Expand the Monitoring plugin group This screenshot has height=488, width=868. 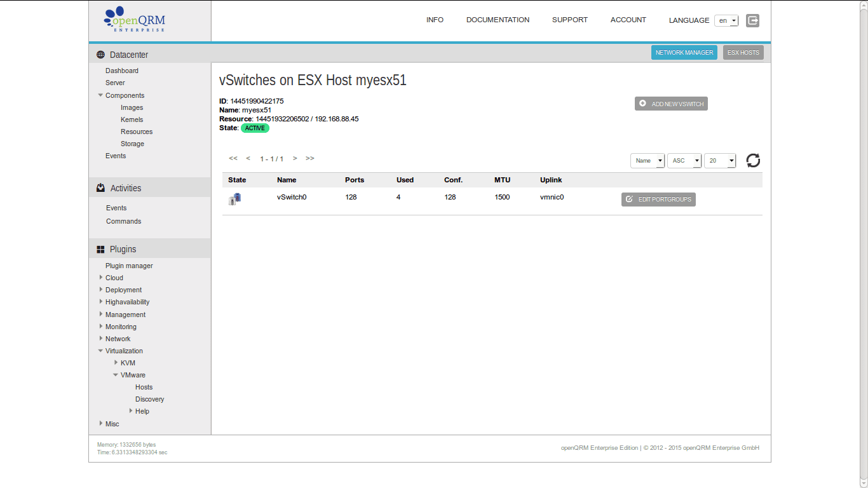click(100, 327)
